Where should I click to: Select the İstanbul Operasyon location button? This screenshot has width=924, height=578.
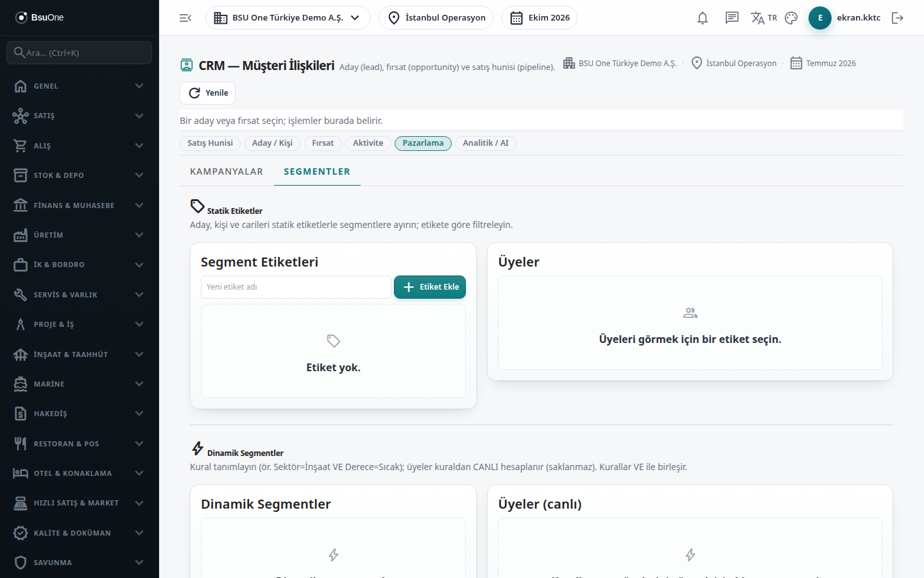tap(436, 18)
